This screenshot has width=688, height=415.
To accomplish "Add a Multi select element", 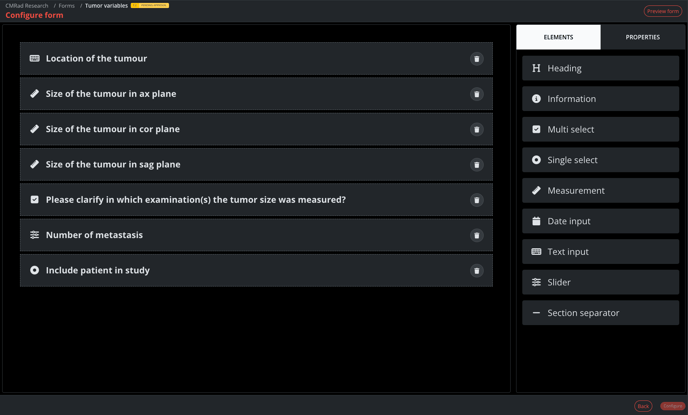I will click(x=600, y=129).
